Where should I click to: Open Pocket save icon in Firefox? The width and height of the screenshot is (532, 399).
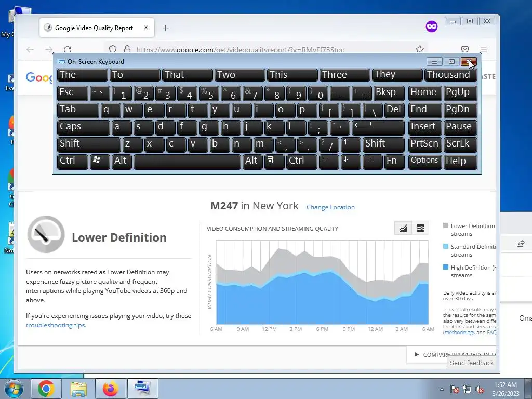click(x=465, y=49)
